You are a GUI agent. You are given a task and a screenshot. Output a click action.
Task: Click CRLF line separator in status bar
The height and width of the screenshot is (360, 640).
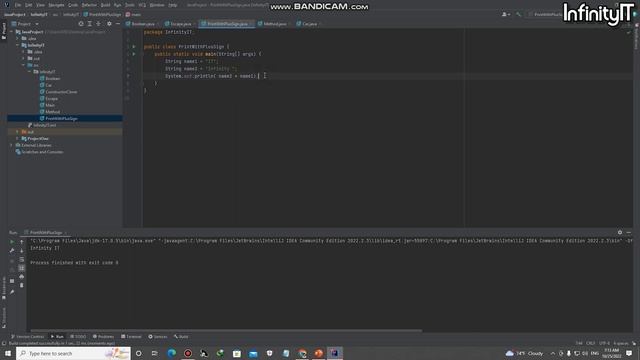coord(590,343)
